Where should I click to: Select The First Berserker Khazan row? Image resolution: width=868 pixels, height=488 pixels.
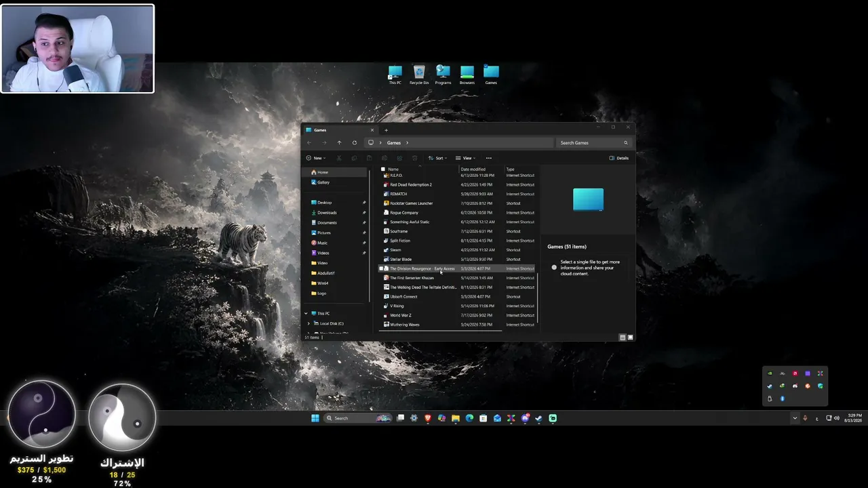458,278
